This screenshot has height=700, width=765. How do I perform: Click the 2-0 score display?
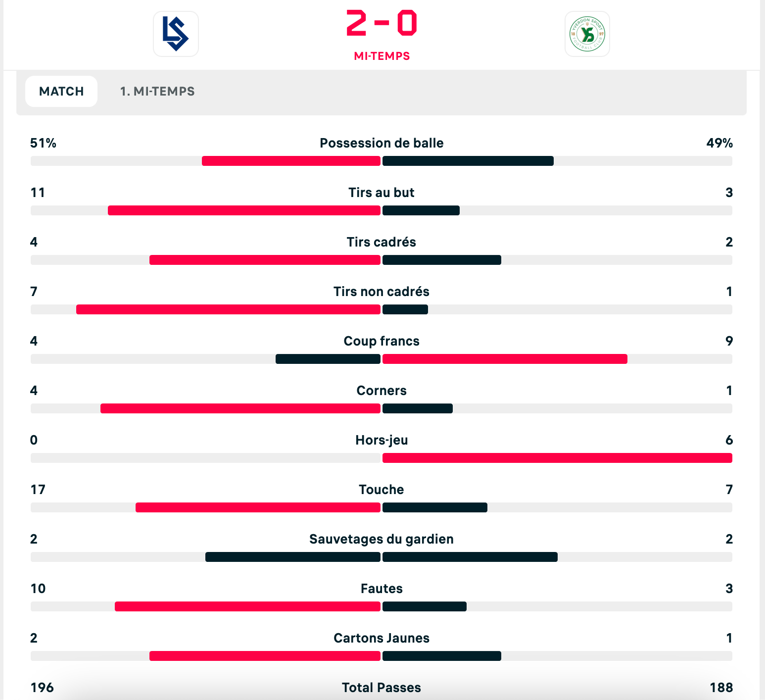pyautogui.click(x=382, y=24)
